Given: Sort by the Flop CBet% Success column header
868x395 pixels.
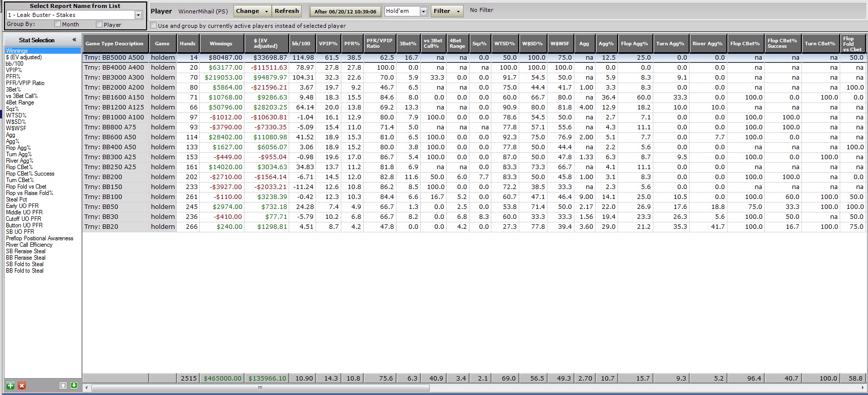Looking at the screenshot, I should tap(783, 43).
